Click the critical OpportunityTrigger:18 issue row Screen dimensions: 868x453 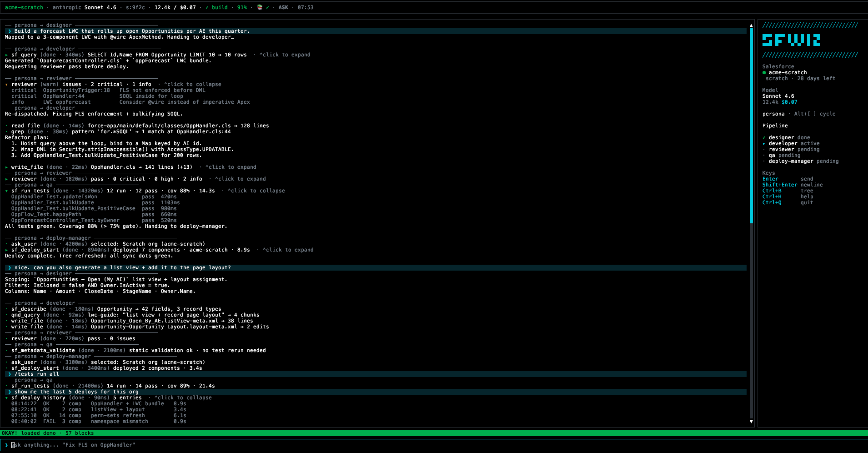(x=108, y=90)
